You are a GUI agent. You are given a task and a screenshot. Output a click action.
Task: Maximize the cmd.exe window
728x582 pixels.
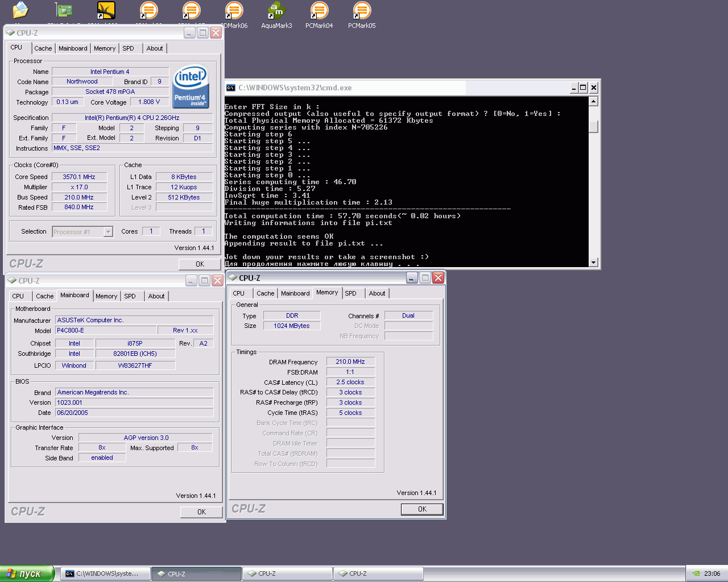pos(584,88)
